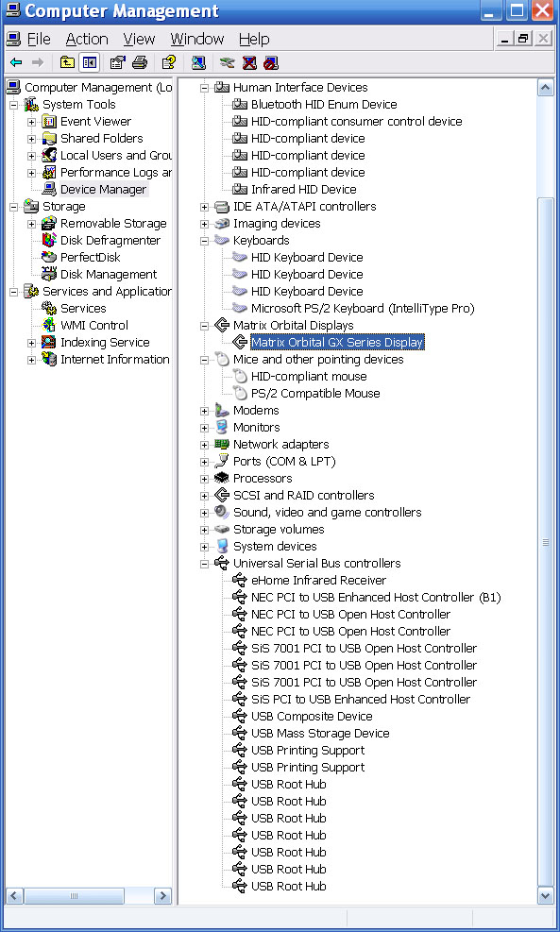Select Infrared HID Device
This screenshot has height=932, width=560.
pyautogui.click(x=304, y=190)
